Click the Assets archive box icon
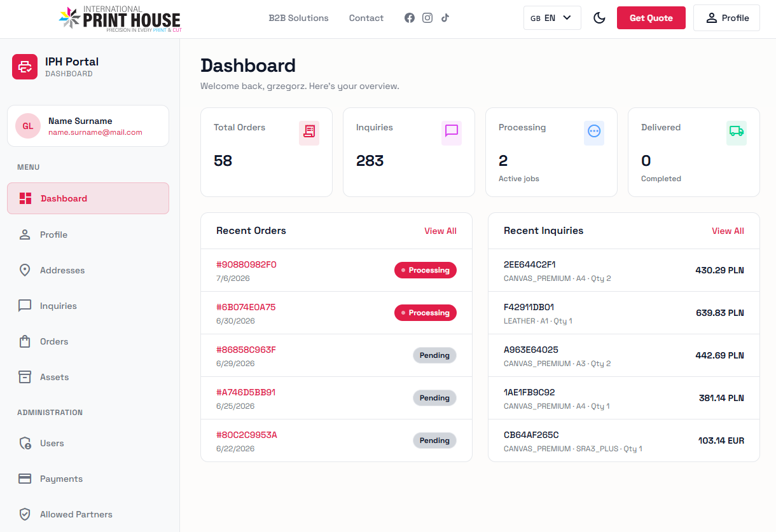This screenshot has width=776, height=532. (25, 377)
